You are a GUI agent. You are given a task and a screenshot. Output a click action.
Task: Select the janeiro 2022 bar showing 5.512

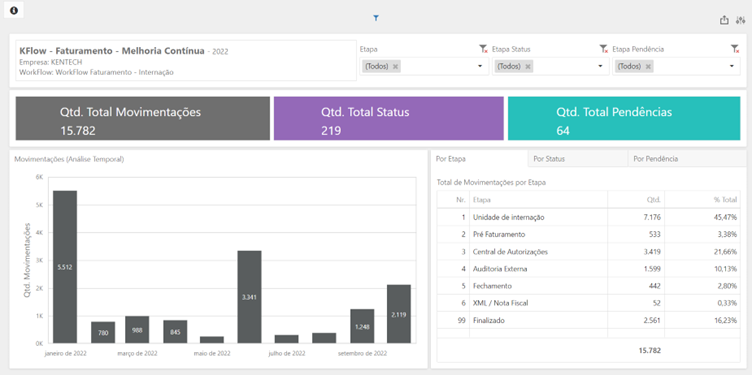coord(65,267)
